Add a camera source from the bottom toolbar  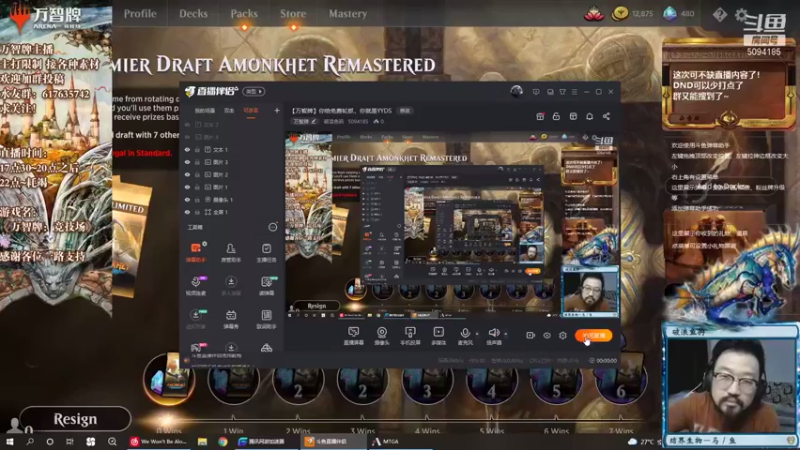381,336
